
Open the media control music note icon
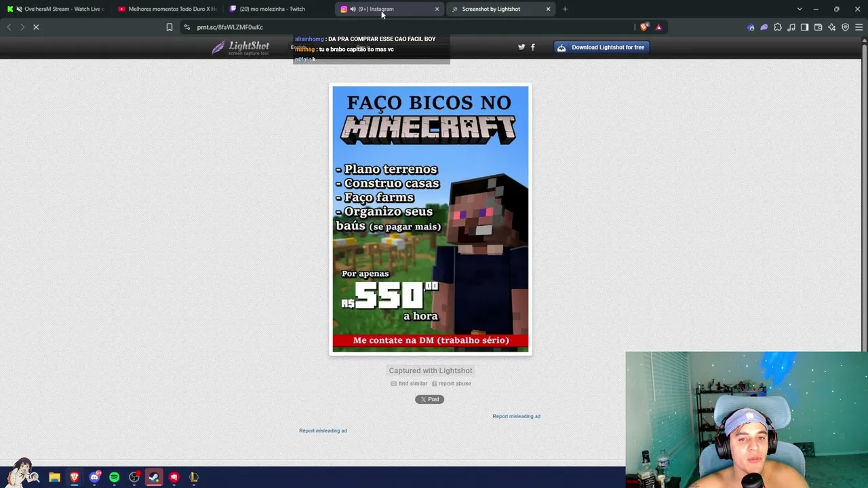[791, 27]
